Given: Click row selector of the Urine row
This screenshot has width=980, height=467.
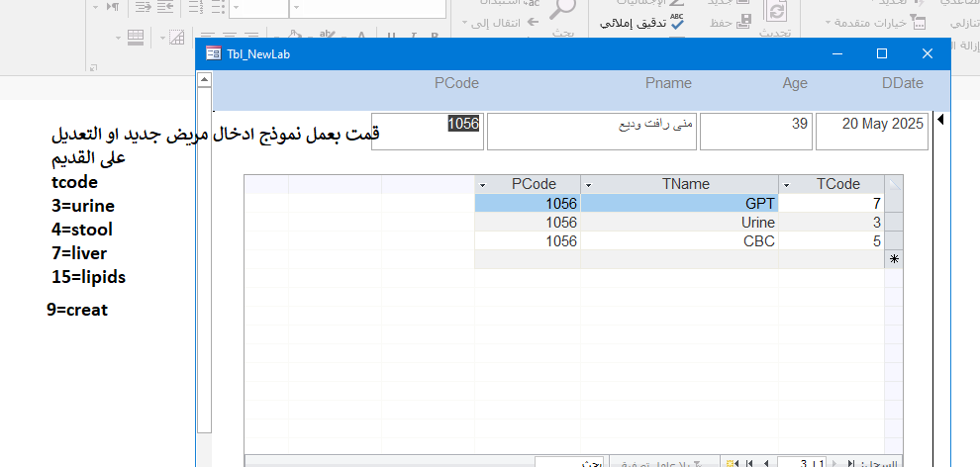Looking at the screenshot, I should click(894, 223).
